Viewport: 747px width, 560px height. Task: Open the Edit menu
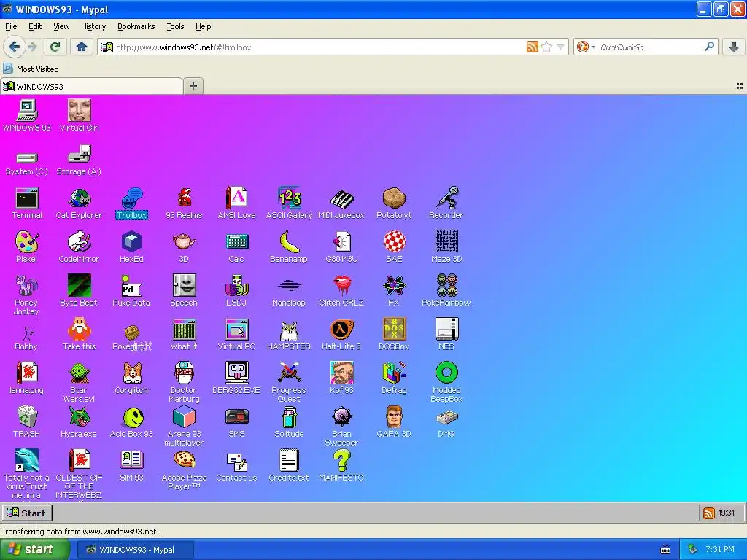coord(35,26)
